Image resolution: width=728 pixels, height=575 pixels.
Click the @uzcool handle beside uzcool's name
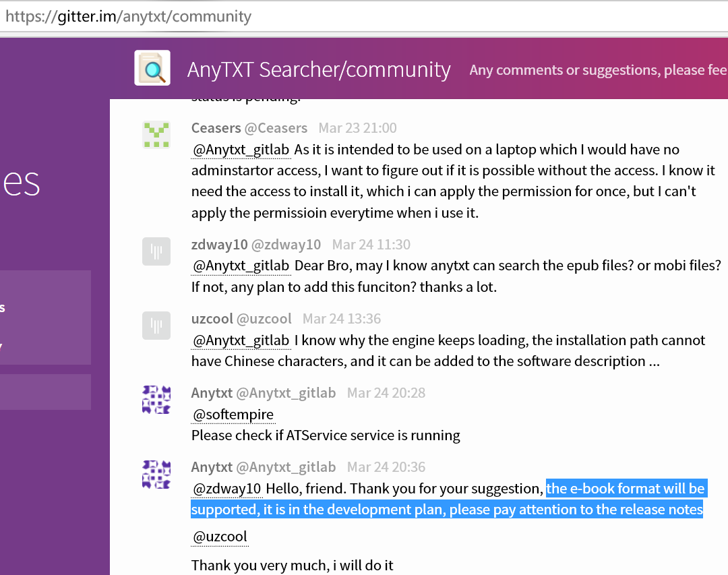[x=264, y=319]
